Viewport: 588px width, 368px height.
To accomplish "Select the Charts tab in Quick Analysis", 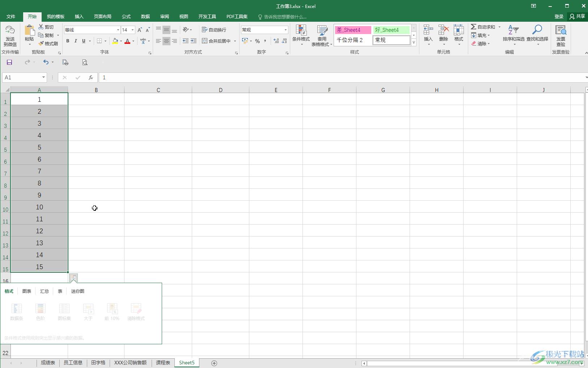I will point(27,291).
